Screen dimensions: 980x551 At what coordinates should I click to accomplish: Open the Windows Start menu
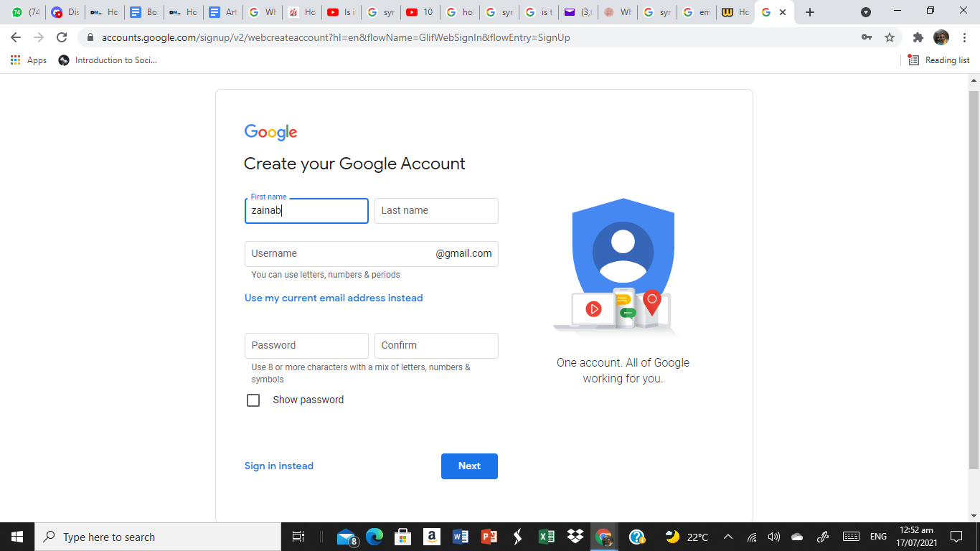coord(17,537)
